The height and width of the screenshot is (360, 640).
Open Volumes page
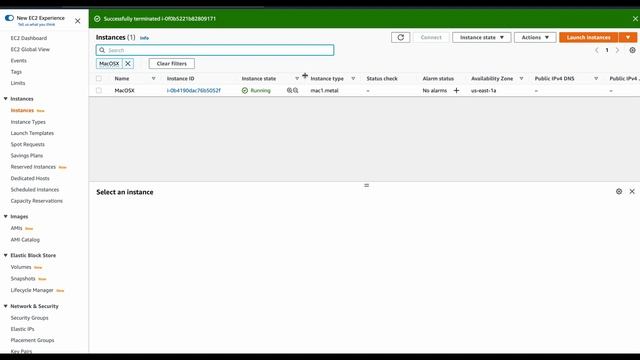[21, 267]
